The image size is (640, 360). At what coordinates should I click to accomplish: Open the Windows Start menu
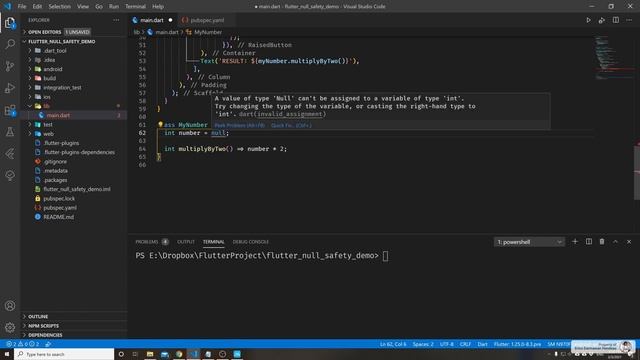7,354
